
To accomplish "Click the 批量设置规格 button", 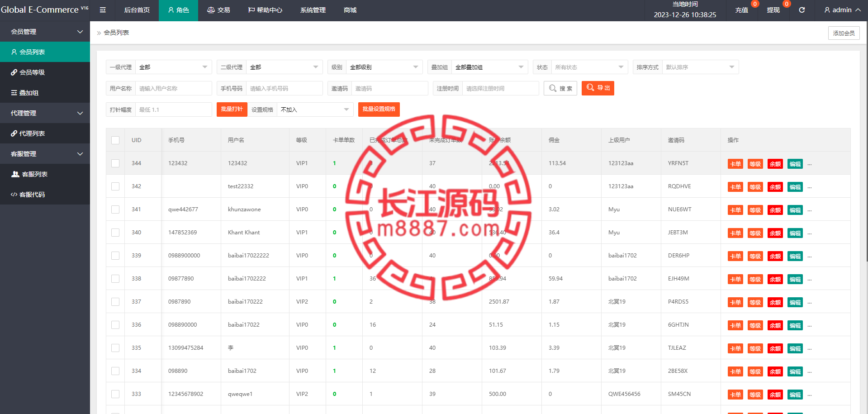I will 379,109.
